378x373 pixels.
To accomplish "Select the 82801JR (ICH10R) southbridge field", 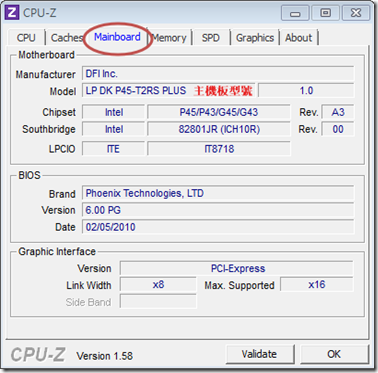I will (219, 129).
